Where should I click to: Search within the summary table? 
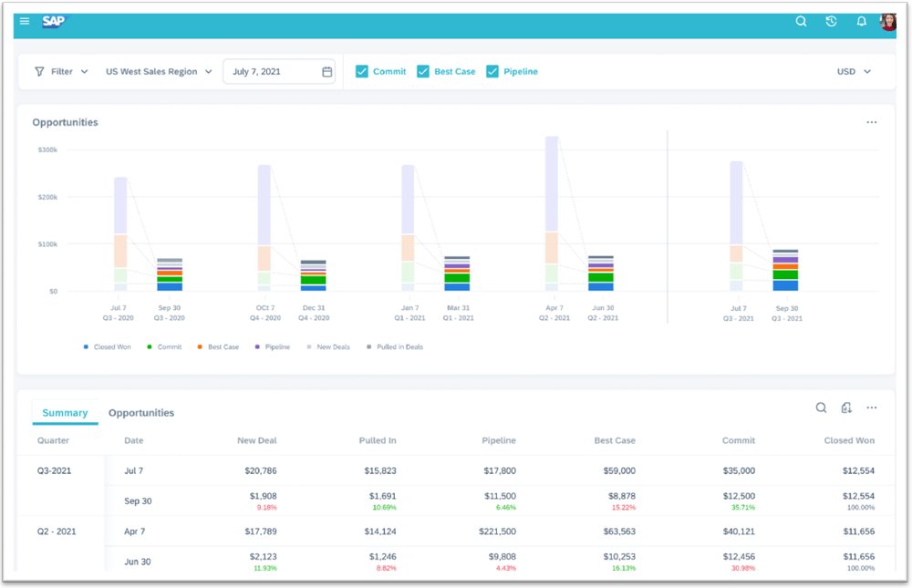(821, 408)
